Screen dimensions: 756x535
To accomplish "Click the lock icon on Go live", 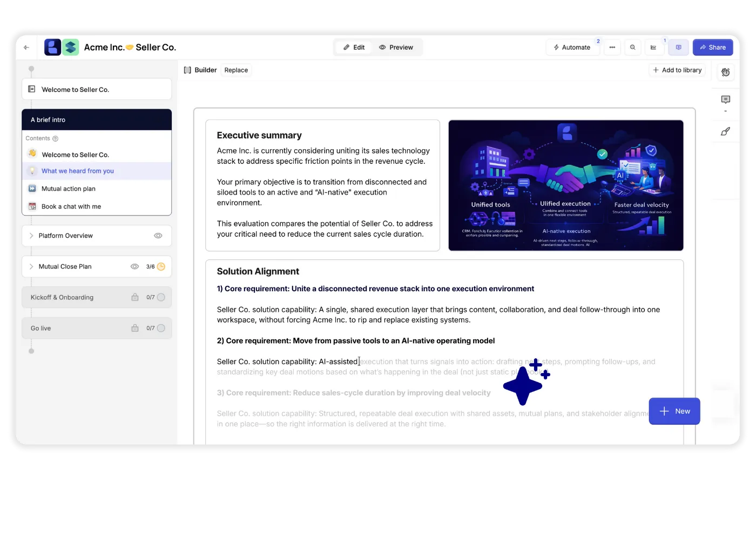I will [x=135, y=328].
